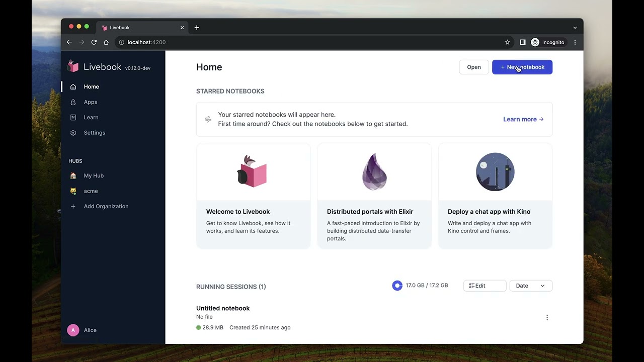Click the acme cat emoji icon

click(x=73, y=191)
